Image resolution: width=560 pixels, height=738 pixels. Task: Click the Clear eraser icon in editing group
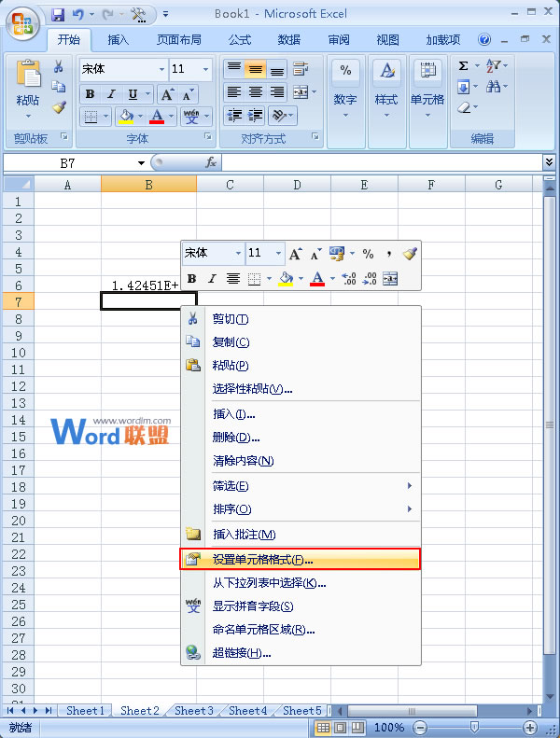click(x=464, y=108)
